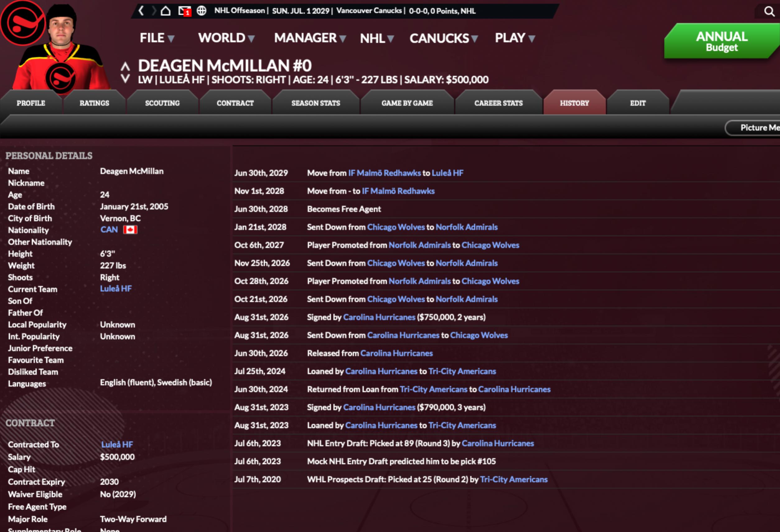Click the forward navigation arrow

coord(154,11)
